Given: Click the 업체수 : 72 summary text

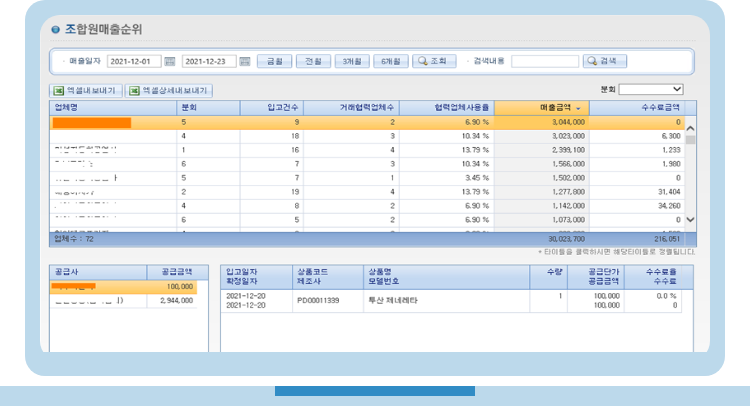Looking at the screenshot, I should (x=74, y=239).
